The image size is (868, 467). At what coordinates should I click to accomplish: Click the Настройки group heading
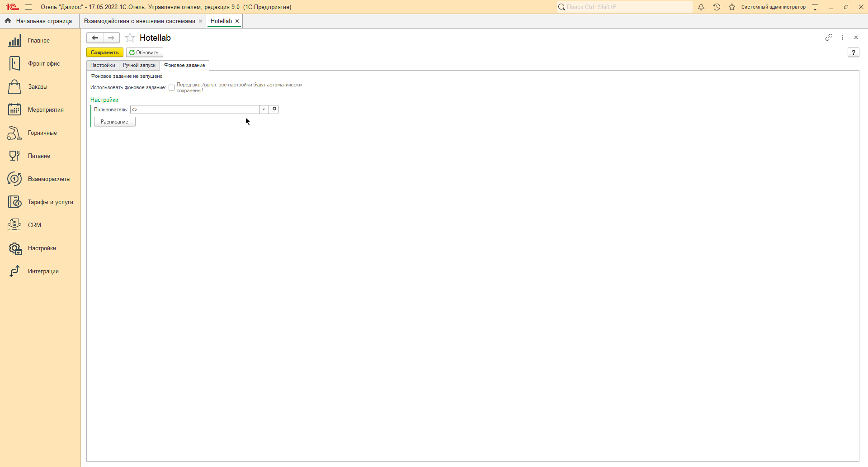click(104, 100)
